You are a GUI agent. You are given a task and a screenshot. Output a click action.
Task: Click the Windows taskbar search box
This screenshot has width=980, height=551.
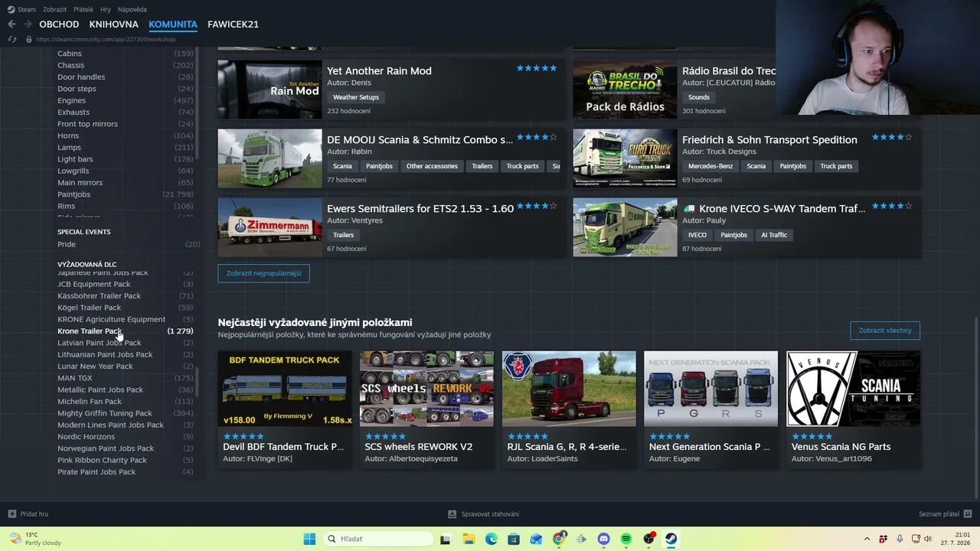378,539
